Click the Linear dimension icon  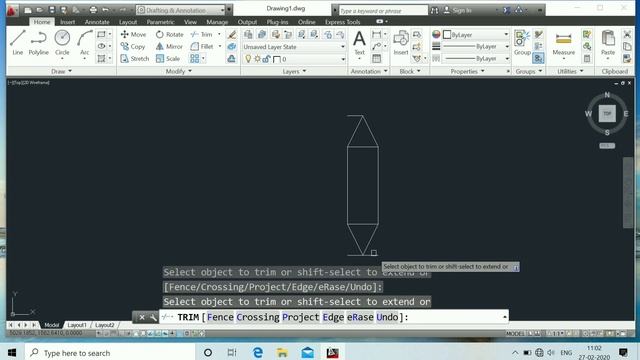pyautogui.click(x=376, y=35)
